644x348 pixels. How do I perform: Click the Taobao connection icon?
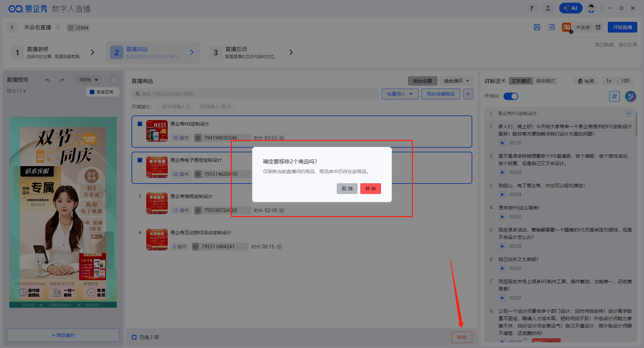[567, 27]
